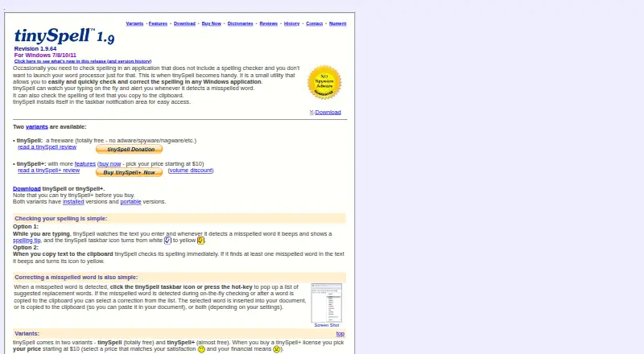Open the Reviews nav link
This screenshot has height=354, width=644.
269,23
